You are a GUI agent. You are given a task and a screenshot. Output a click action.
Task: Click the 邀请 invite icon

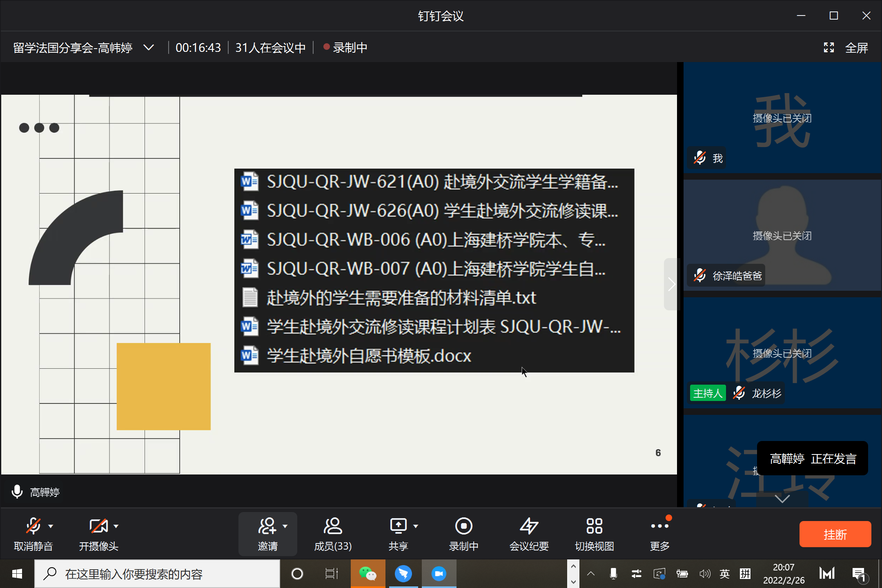267,527
